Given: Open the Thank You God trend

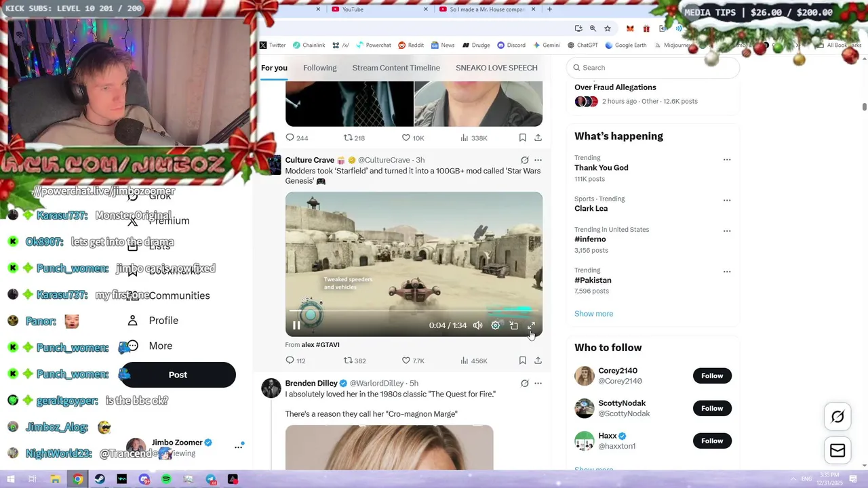Looking at the screenshot, I should (601, 167).
